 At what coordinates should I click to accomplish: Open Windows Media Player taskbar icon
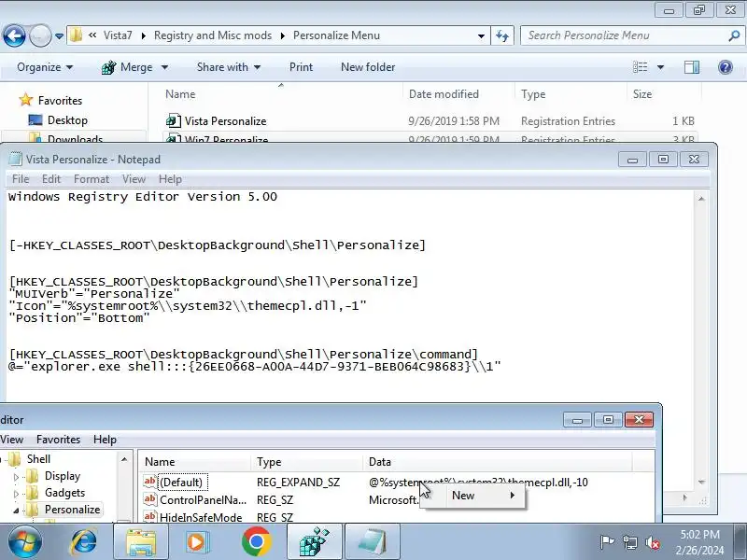pos(197,542)
